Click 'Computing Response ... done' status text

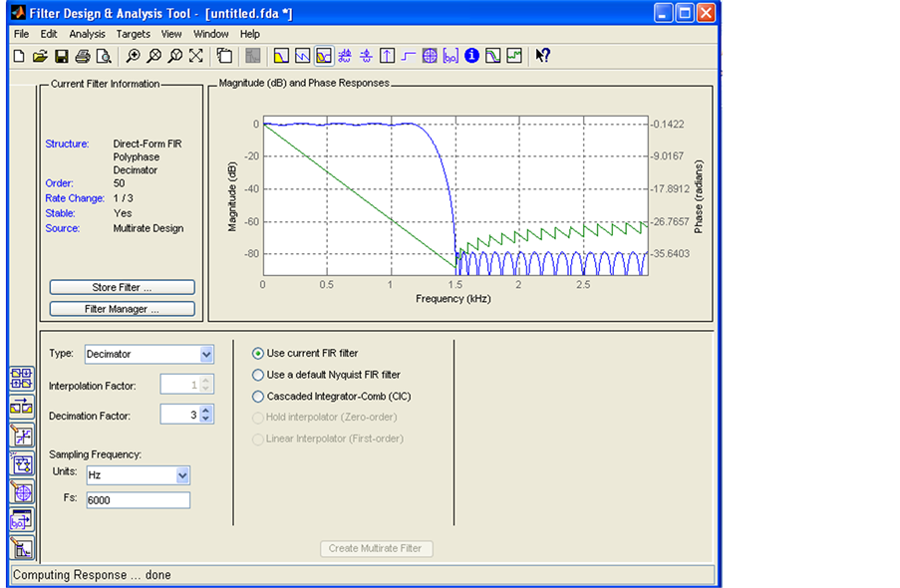[x=92, y=575]
